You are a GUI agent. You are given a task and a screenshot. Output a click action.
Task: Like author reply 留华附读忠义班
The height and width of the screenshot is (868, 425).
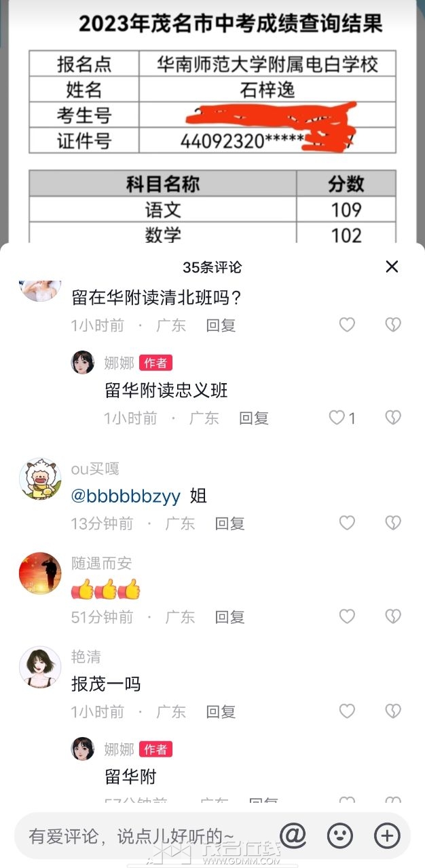pyautogui.click(x=337, y=418)
